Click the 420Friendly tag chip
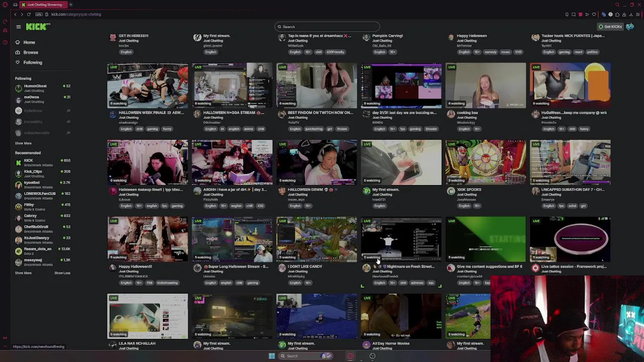644x362 pixels. (x=335, y=52)
